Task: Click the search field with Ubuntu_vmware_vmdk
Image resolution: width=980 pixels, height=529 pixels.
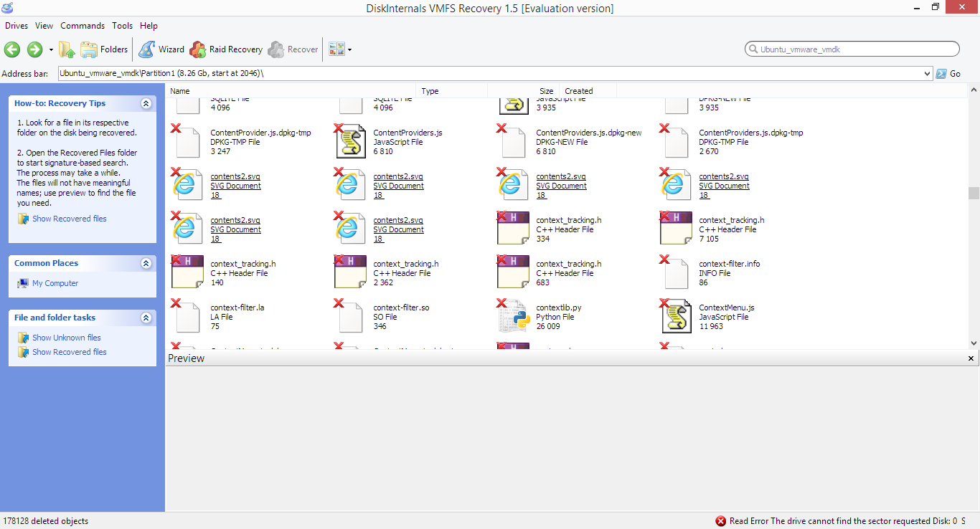Action: point(852,49)
